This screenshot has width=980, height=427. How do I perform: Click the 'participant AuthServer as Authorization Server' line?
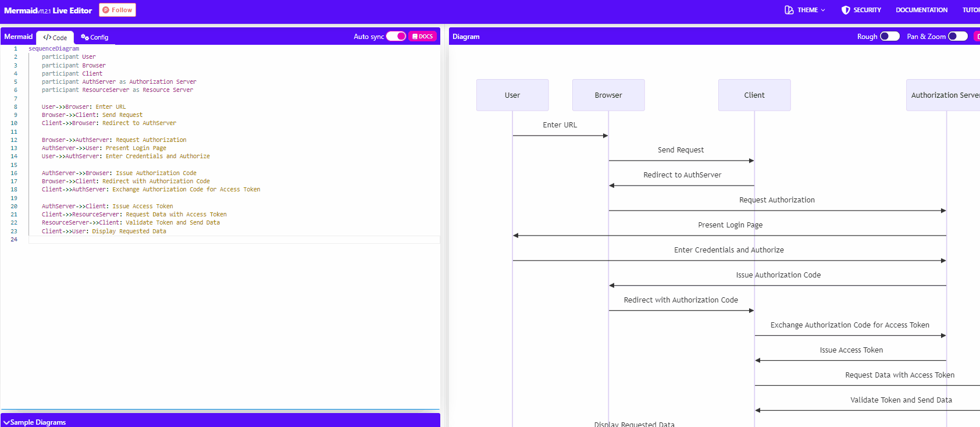[119, 82]
